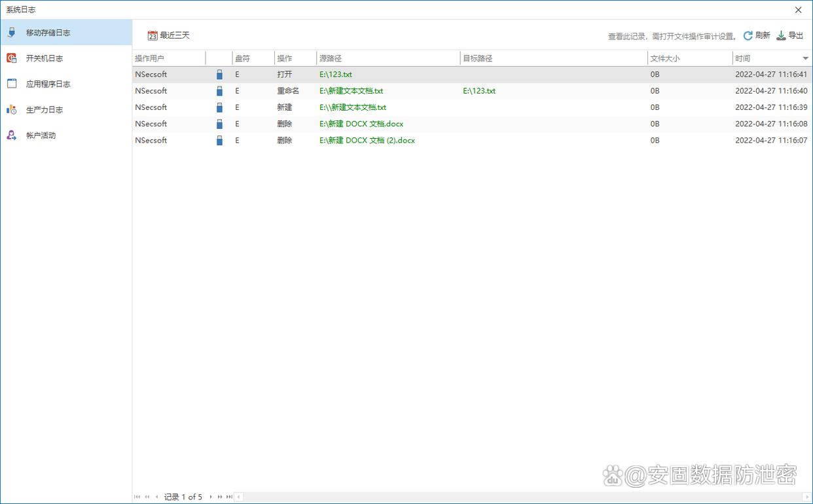Image resolution: width=813 pixels, height=504 pixels.
Task: Click the calendar icon next to 最近三天
Action: 153,35
